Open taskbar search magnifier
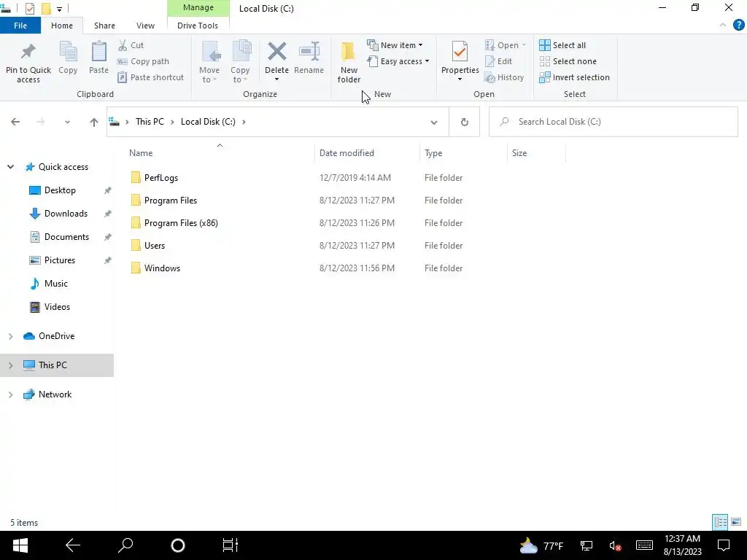The image size is (747, 560). coord(125,545)
